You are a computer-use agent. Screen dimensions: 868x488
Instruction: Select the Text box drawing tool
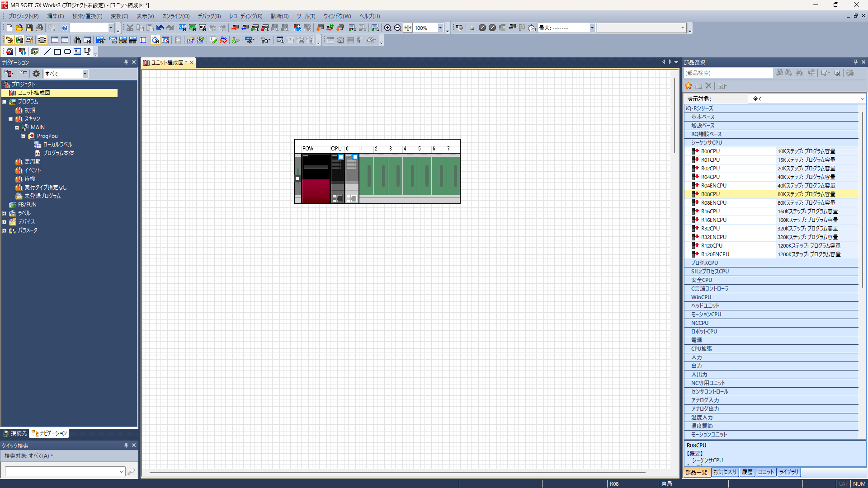(77, 52)
